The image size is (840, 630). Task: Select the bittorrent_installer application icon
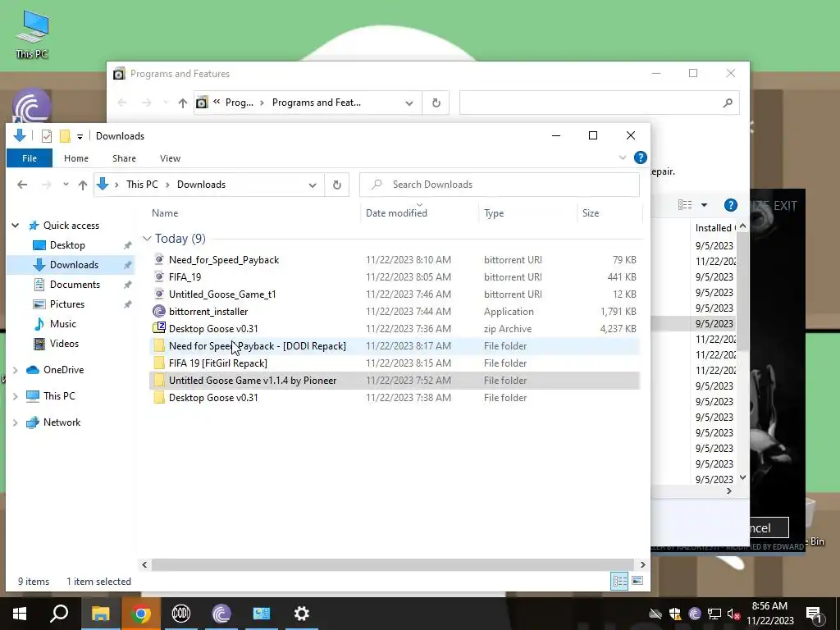point(159,311)
